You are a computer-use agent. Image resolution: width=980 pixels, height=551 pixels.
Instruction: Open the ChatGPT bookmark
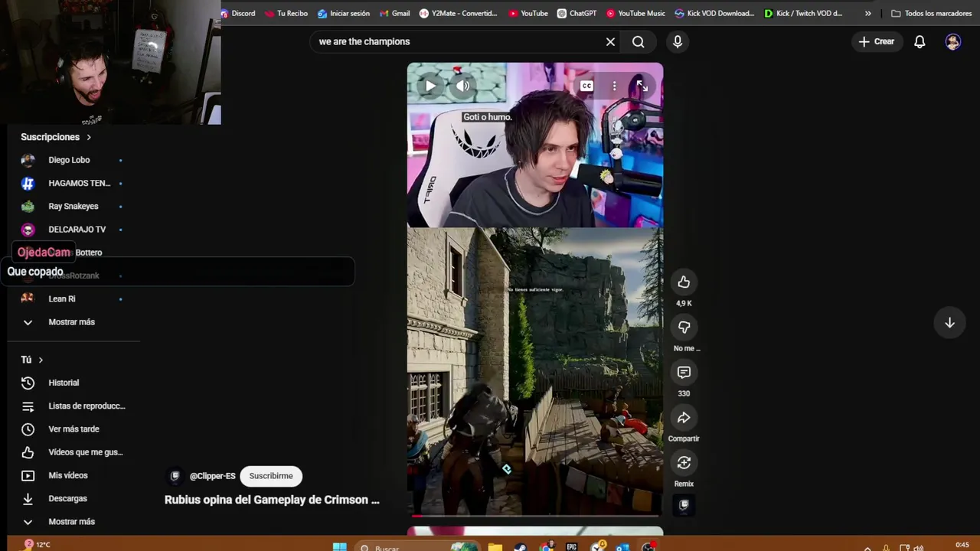click(x=577, y=13)
